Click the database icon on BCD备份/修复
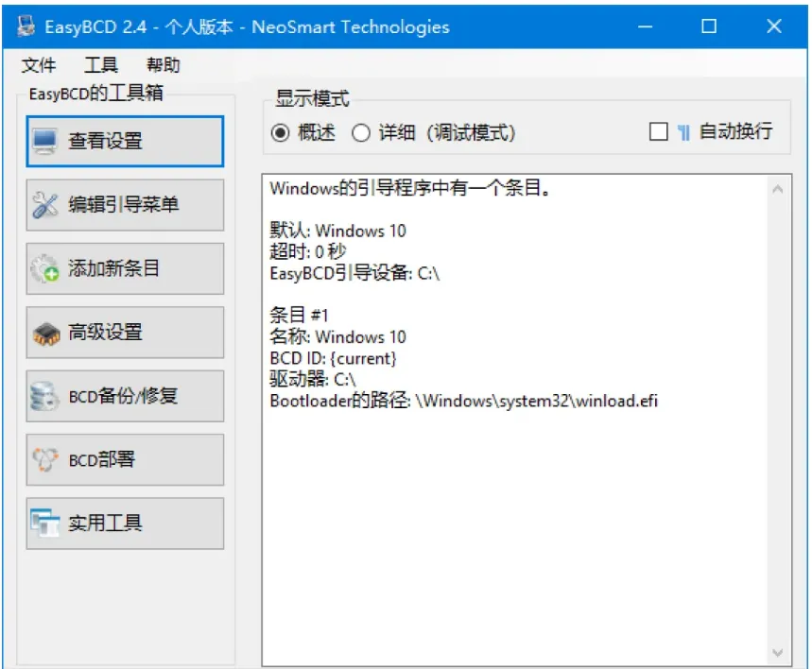The width and height of the screenshot is (812, 669). tap(44, 397)
